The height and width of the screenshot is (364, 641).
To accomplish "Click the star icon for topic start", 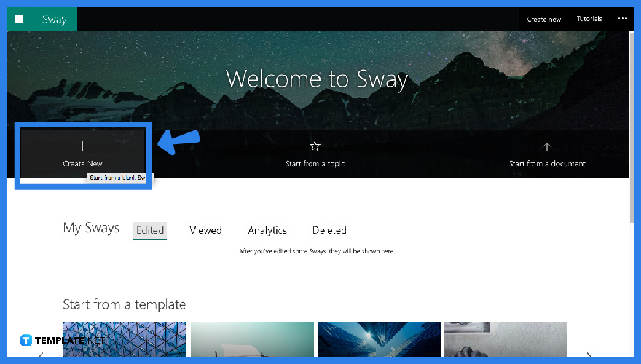I will click(315, 146).
